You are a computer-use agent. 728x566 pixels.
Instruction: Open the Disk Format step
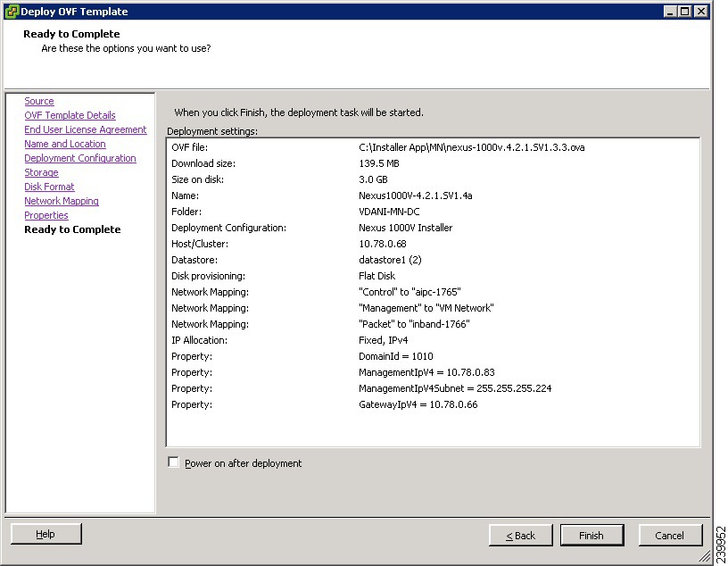tap(49, 187)
